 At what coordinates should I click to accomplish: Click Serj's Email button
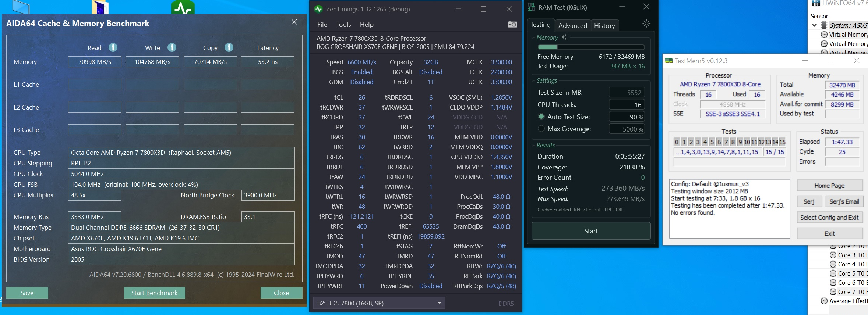(x=844, y=201)
